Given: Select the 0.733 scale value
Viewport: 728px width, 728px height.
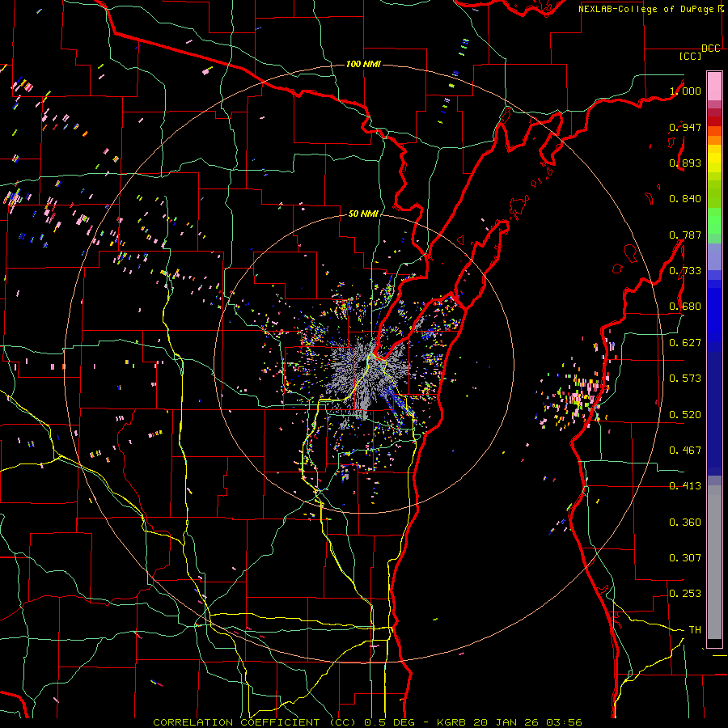Looking at the screenshot, I should click(x=685, y=271).
